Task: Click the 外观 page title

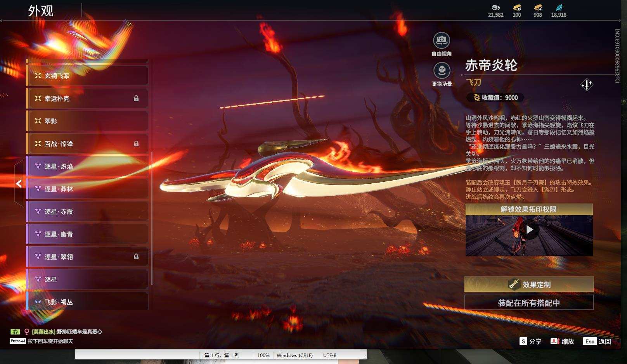Action: (40, 11)
